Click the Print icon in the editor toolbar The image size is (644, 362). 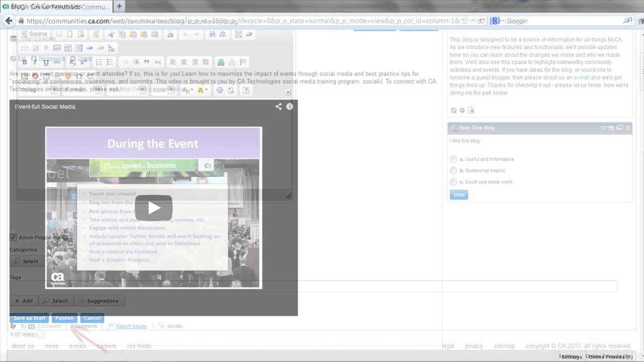[170, 34]
